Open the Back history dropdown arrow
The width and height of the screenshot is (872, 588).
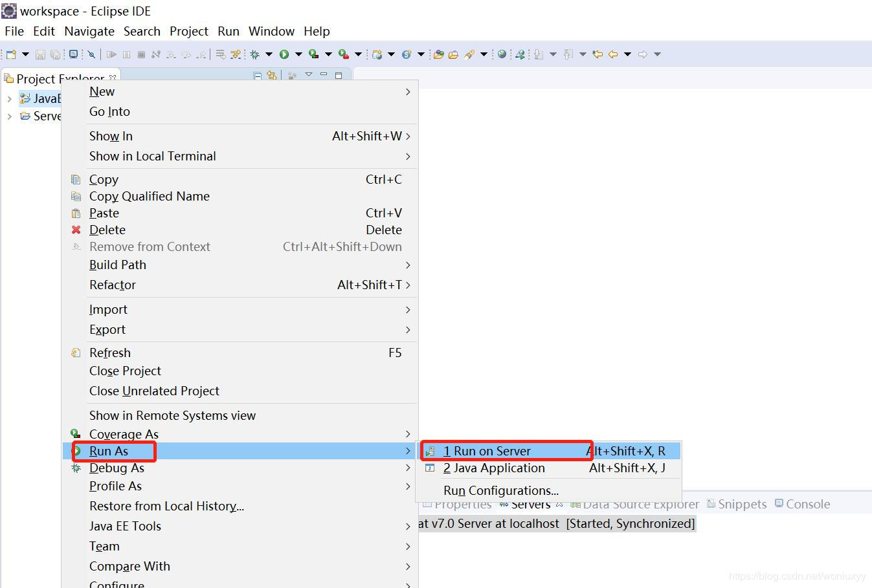click(x=627, y=54)
